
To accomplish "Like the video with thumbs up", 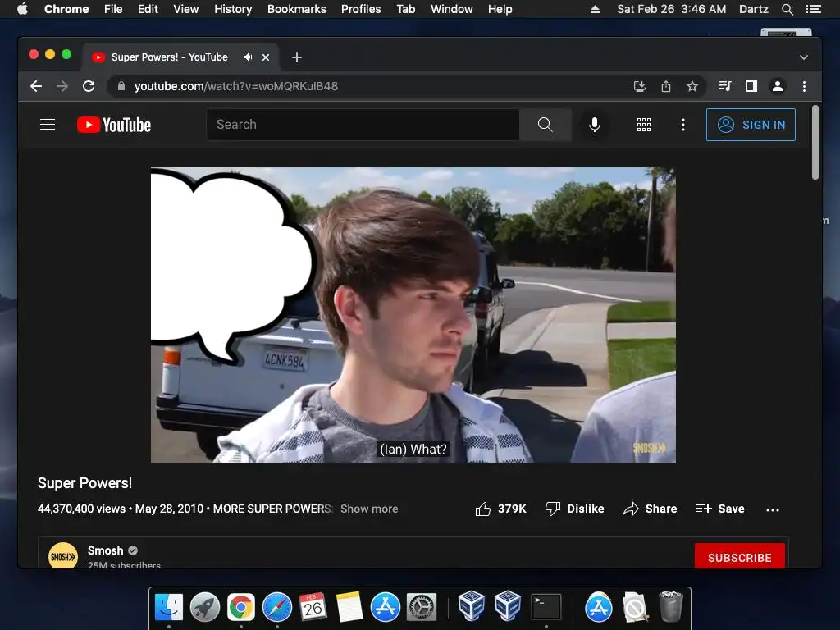I will [x=500, y=509].
